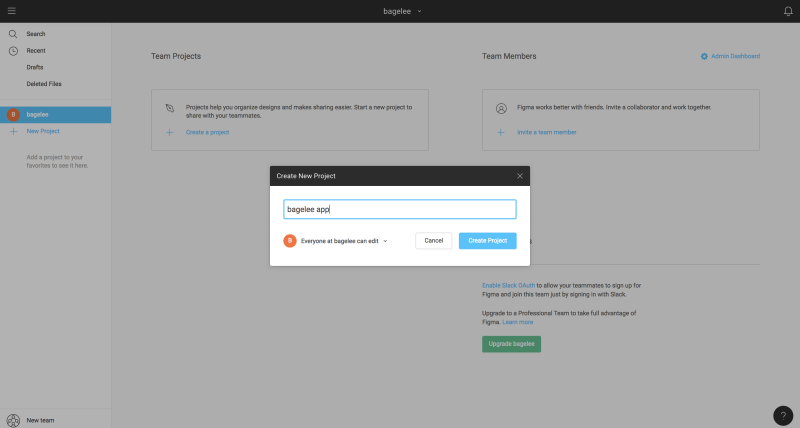Click the plus icon beside New Project
800x428 pixels.
13,132
